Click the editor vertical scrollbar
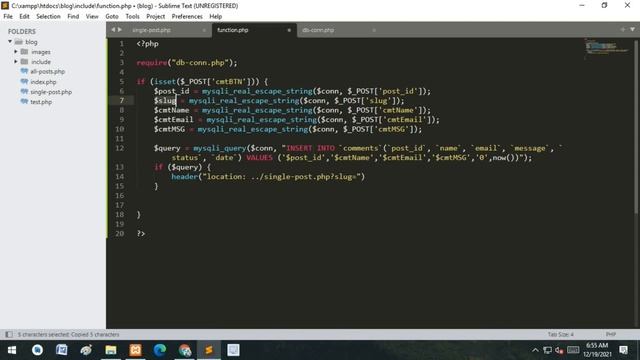 636,127
